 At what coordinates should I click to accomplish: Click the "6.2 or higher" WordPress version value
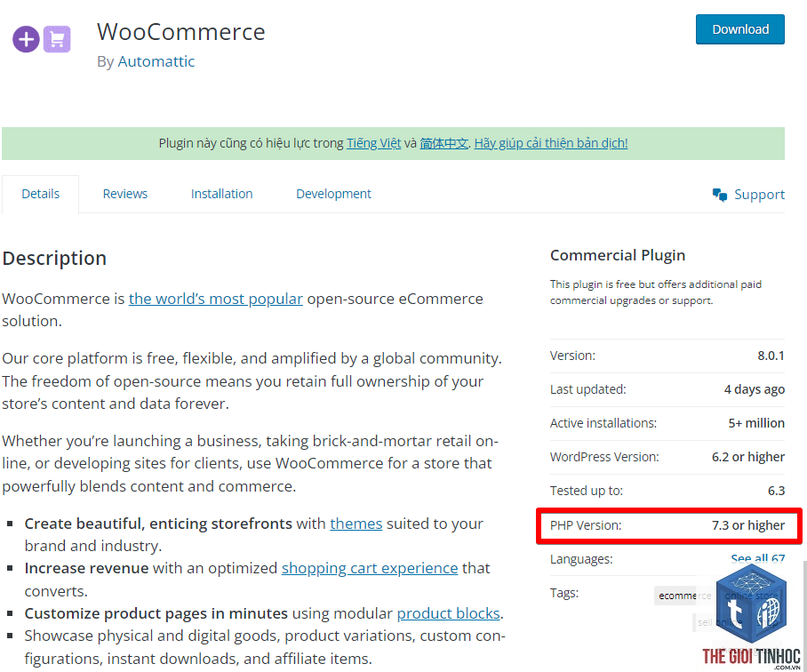pos(747,457)
